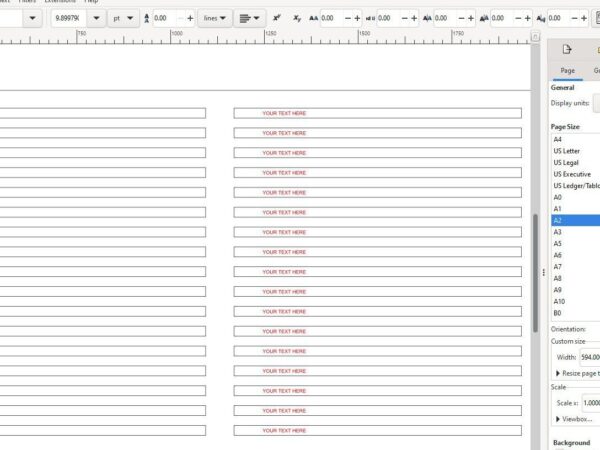Switch to the Page tab
This screenshot has width=600, height=450.
[x=567, y=71]
